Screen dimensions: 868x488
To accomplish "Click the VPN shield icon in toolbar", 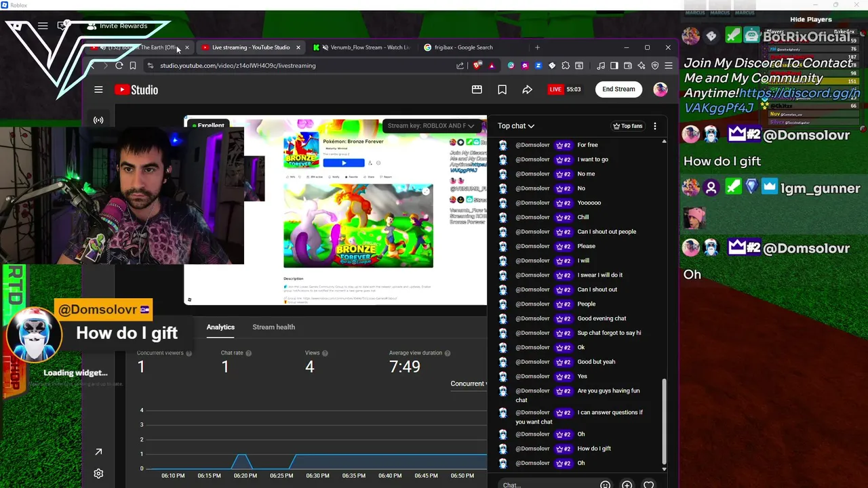I will tap(655, 66).
